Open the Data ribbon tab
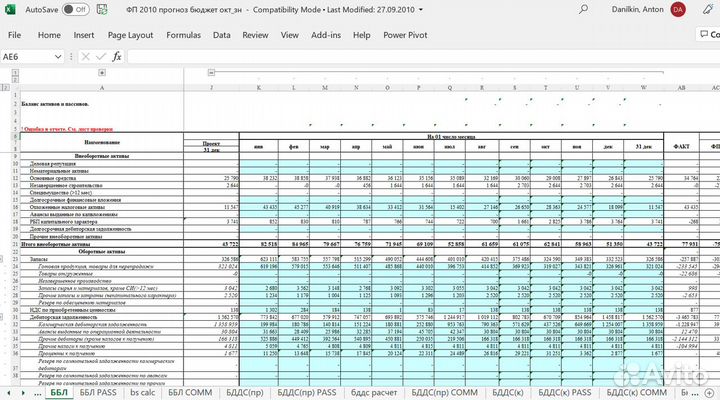720x400 pixels. click(x=221, y=35)
